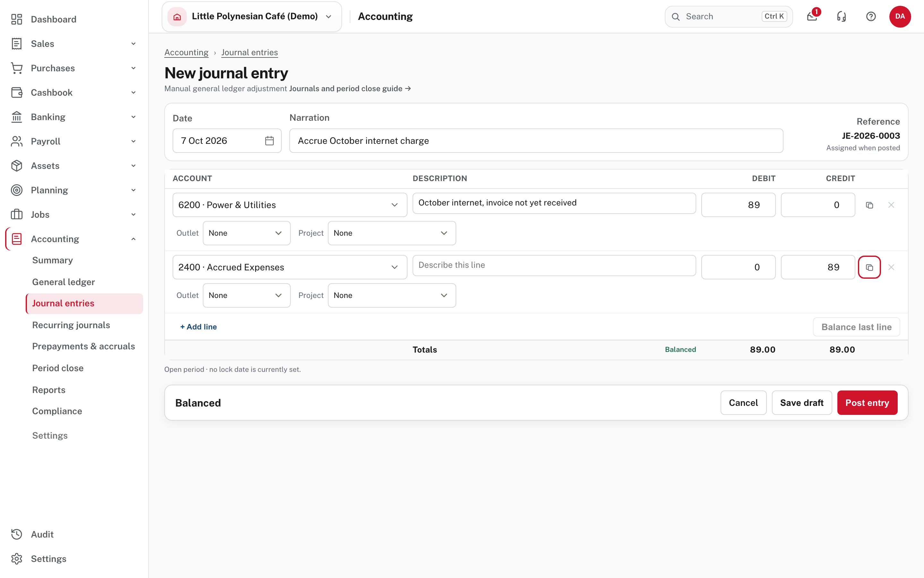Screen dimensions: 924x578
Task: Open the Accounting Summary page
Action: (x=52, y=260)
